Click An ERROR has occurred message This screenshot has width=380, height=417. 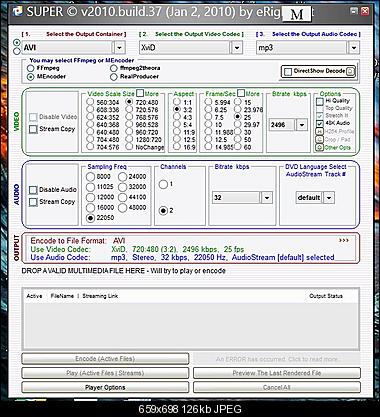(277, 359)
